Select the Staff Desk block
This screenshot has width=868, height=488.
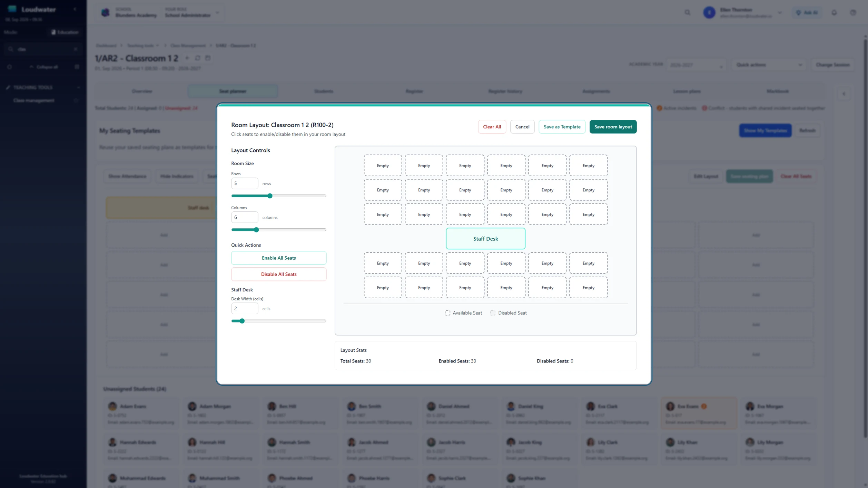click(x=485, y=239)
